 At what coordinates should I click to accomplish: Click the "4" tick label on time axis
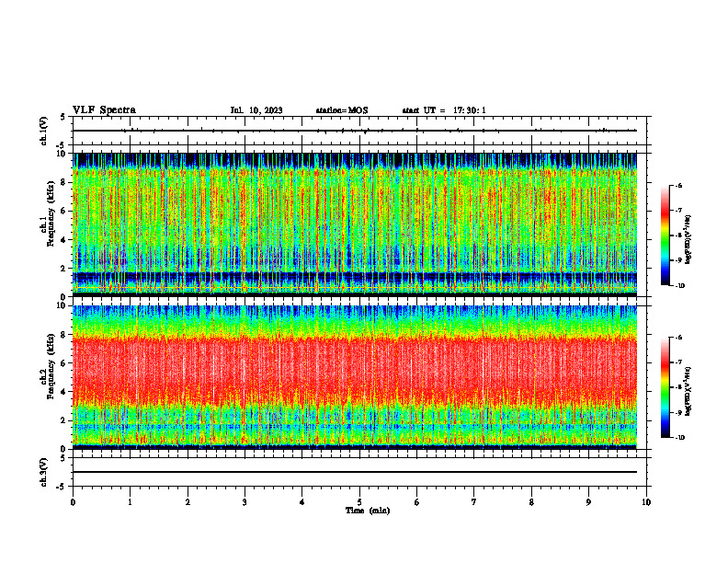click(302, 502)
